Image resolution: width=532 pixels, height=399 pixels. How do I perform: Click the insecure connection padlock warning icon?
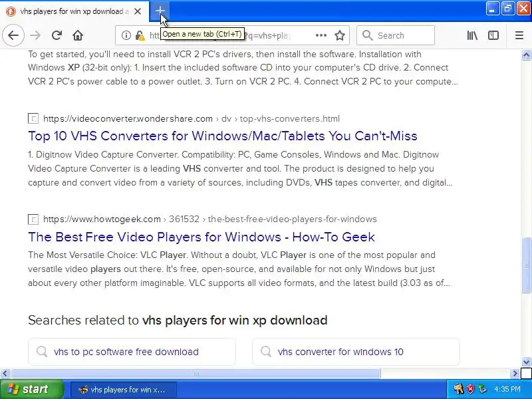140,35
